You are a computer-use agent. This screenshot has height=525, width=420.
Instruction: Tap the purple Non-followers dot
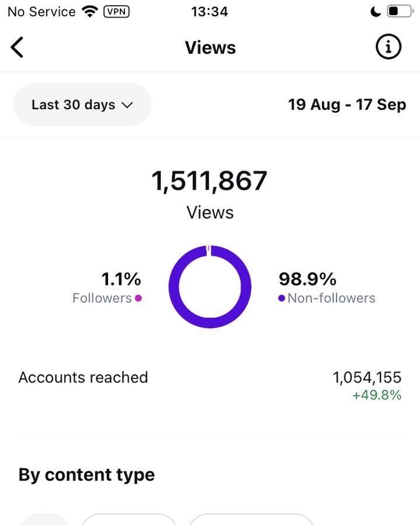(282, 298)
